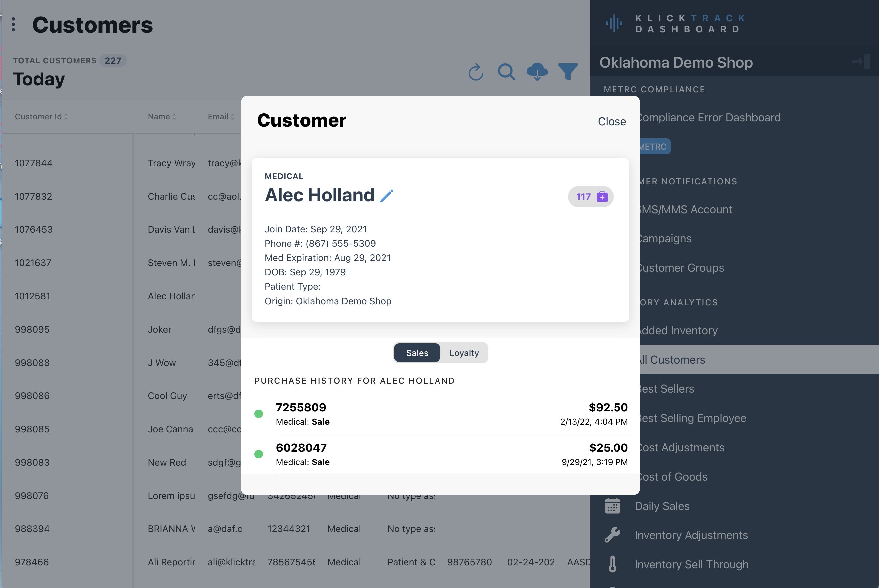Open All Customers in sidebar

point(675,359)
